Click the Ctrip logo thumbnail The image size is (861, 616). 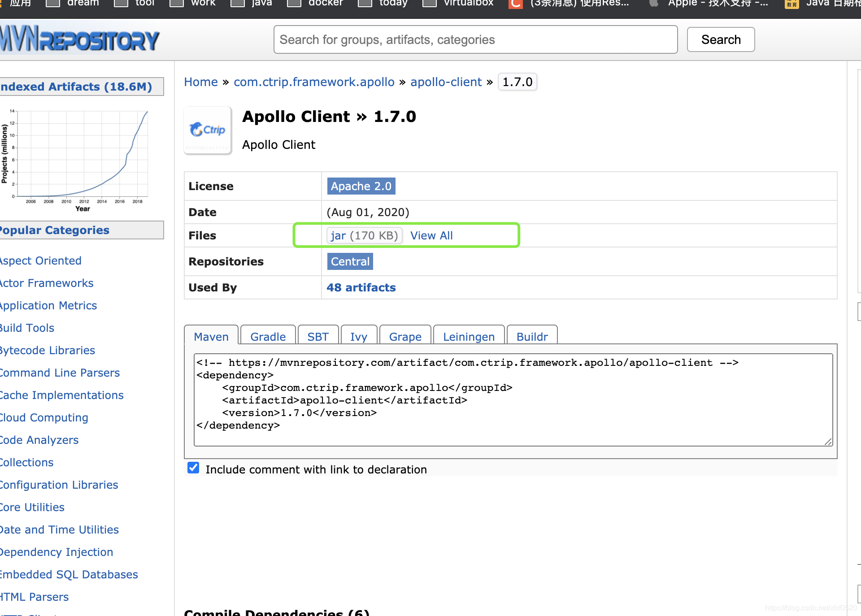(x=208, y=130)
